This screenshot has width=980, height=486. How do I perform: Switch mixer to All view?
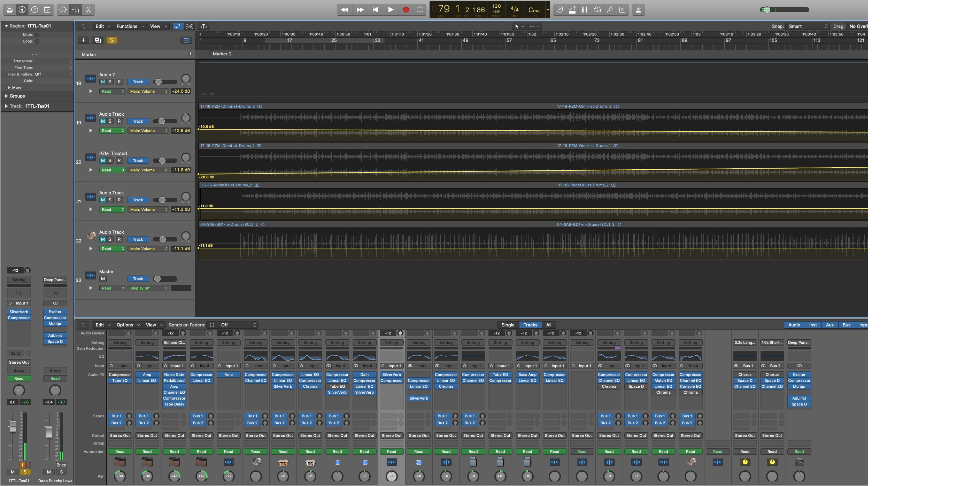[549, 325]
